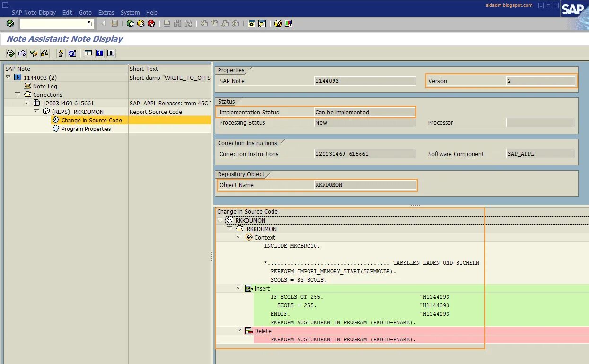Viewport: 589px width, 364px height.
Task: Click the Version field showing 2
Action: 541,81
